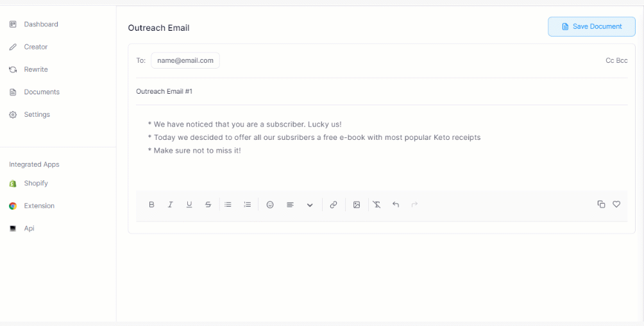Insert an image into the email

click(357, 205)
